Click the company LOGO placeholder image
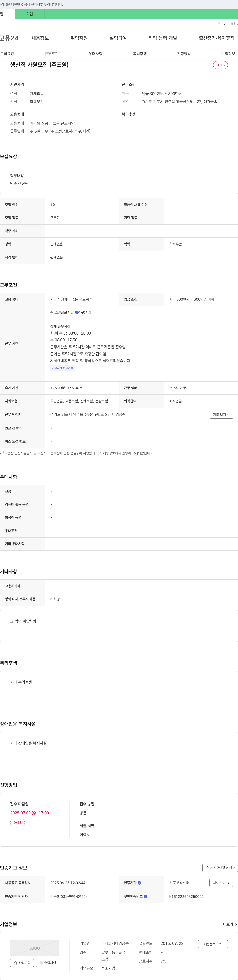 click(35, 948)
